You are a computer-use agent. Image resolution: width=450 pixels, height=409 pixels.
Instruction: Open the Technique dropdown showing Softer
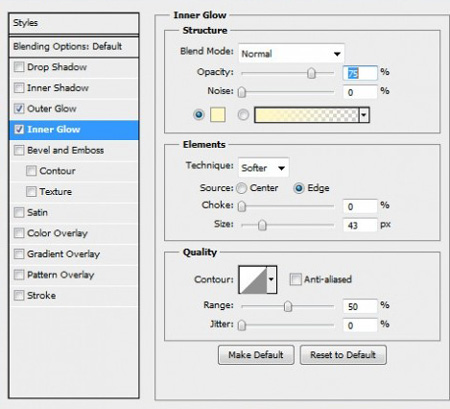point(263,168)
